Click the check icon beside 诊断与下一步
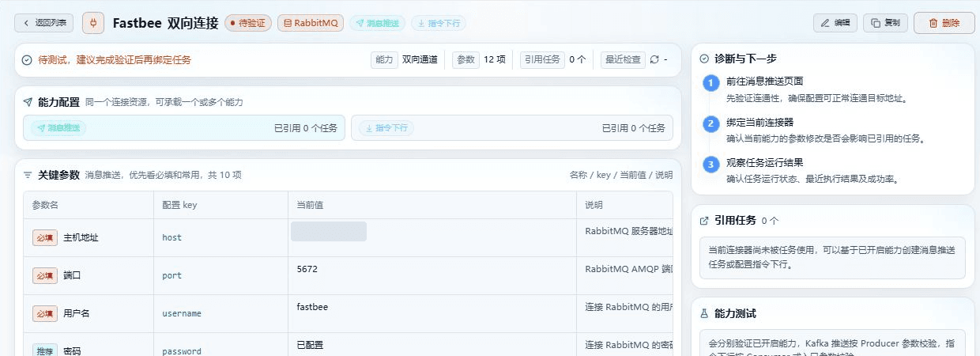980x356 pixels. point(704,59)
